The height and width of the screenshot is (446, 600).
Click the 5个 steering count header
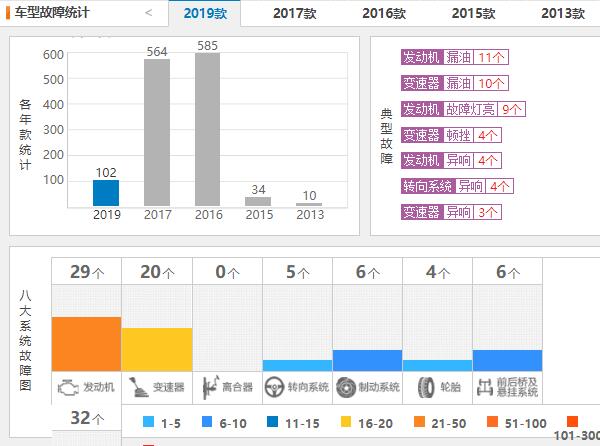click(298, 272)
